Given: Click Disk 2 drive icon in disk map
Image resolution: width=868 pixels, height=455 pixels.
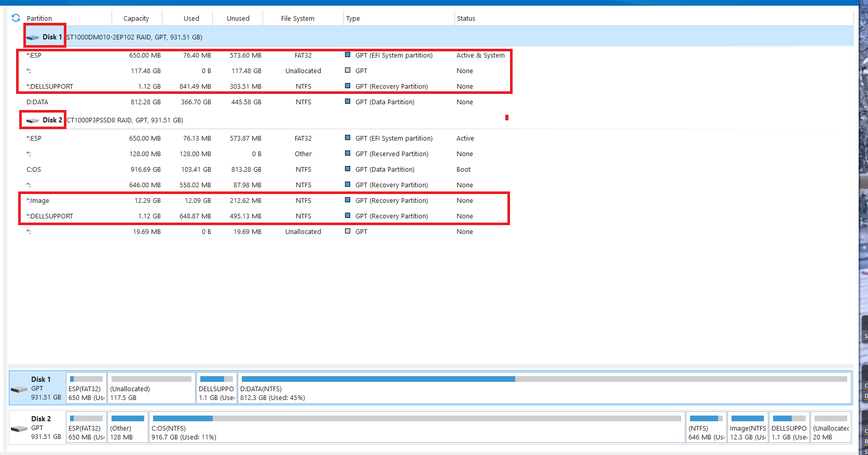Looking at the screenshot, I should 19,429.
